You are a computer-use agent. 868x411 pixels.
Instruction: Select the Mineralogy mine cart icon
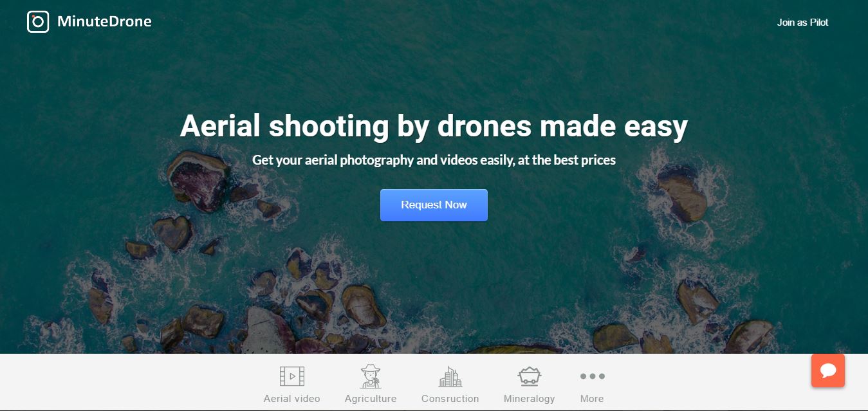pyautogui.click(x=529, y=376)
